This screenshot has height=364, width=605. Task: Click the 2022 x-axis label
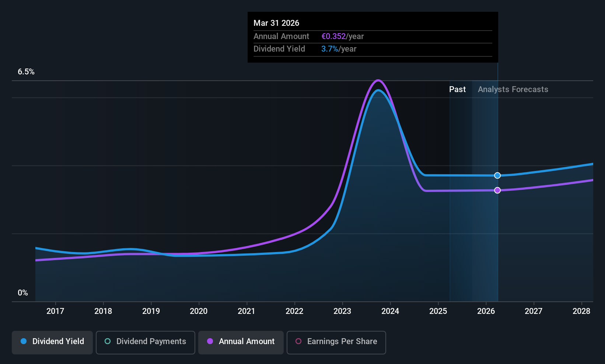[x=294, y=311]
